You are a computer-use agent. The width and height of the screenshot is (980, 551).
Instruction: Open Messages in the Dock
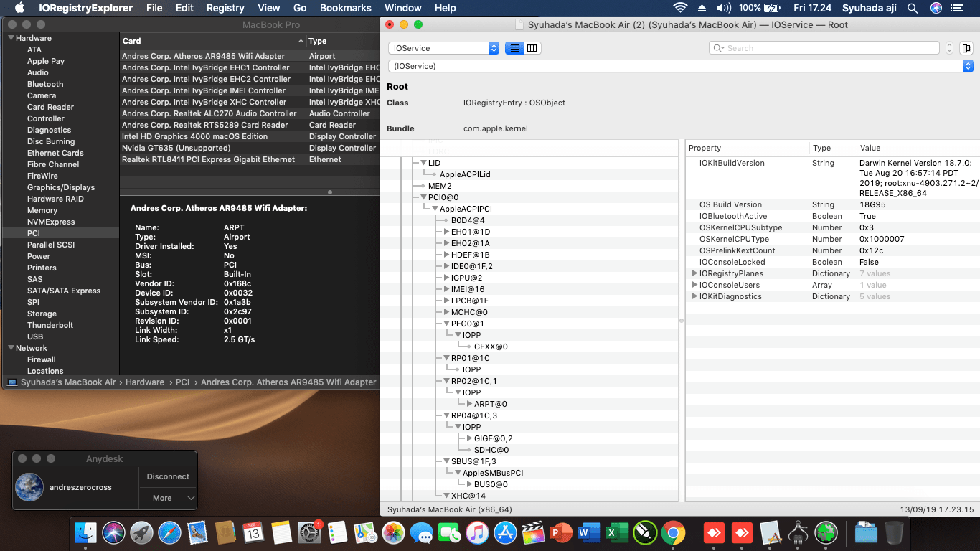421,533
